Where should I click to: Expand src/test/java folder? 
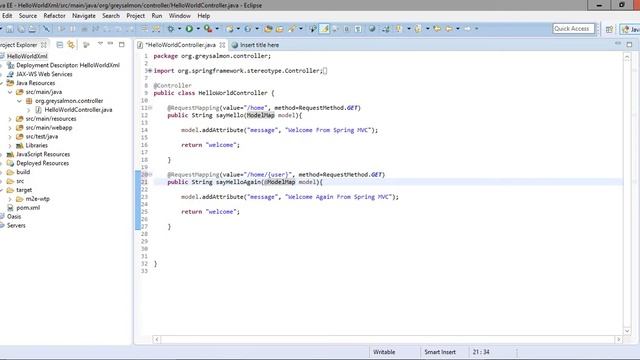[10, 137]
